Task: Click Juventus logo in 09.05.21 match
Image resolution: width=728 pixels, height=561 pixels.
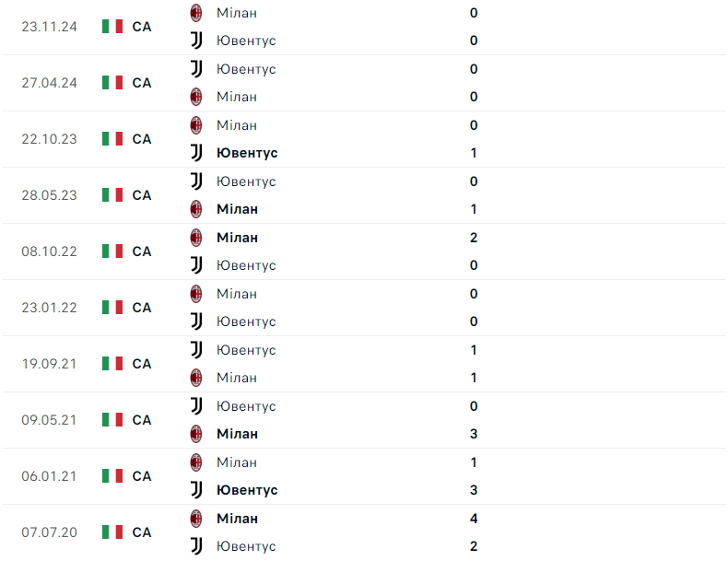Action: pyautogui.click(x=195, y=406)
